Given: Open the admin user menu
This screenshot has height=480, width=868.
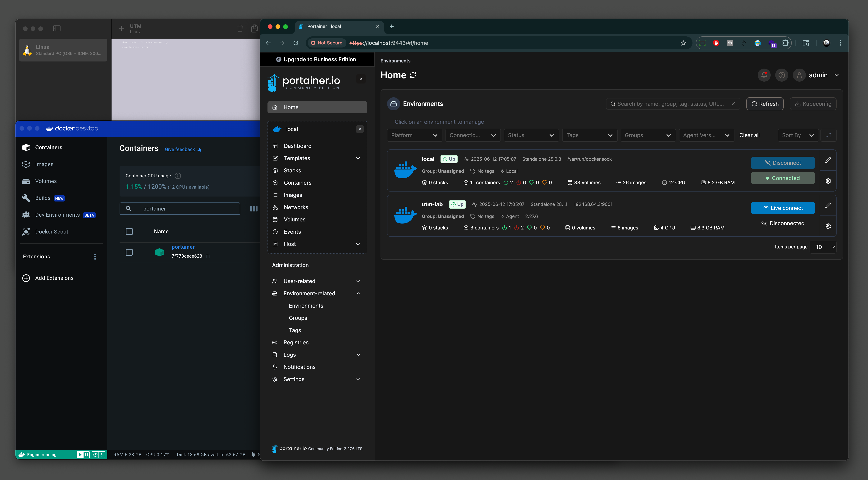Looking at the screenshot, I should (816, 75).
